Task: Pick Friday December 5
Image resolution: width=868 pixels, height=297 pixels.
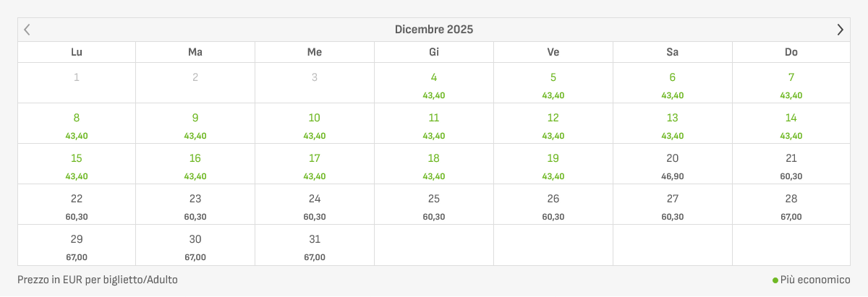Action: tap(553, 83)
